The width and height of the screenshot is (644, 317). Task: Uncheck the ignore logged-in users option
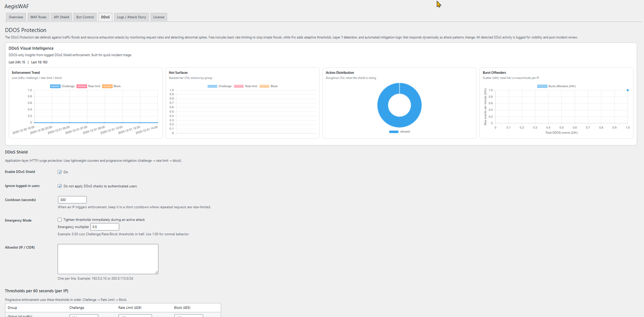60,186
